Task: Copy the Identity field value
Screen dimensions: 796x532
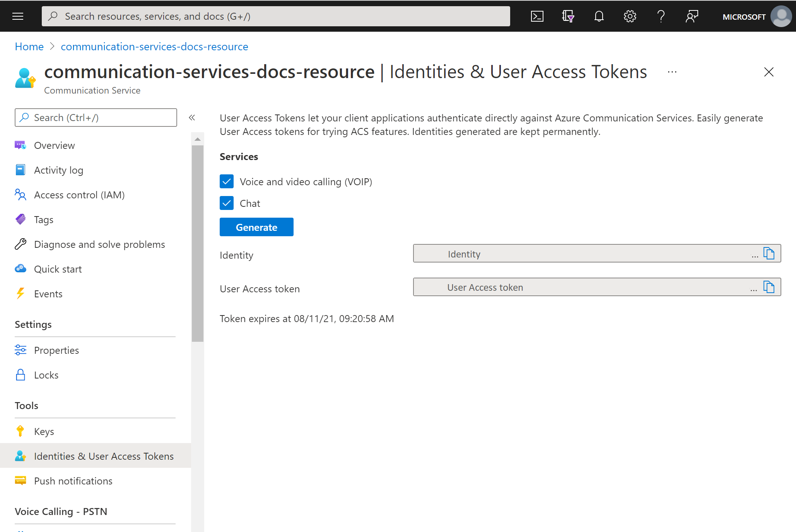Action: point(770,254)
